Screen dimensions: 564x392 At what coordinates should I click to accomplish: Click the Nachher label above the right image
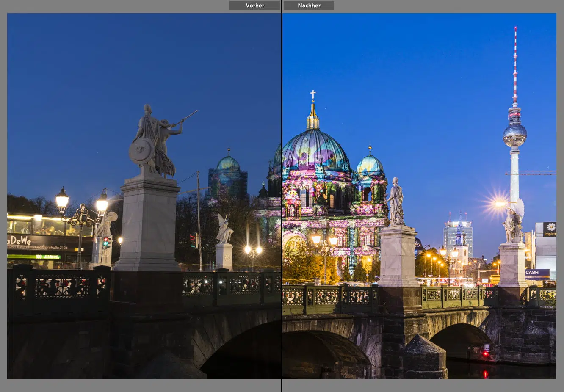(309, 6)
